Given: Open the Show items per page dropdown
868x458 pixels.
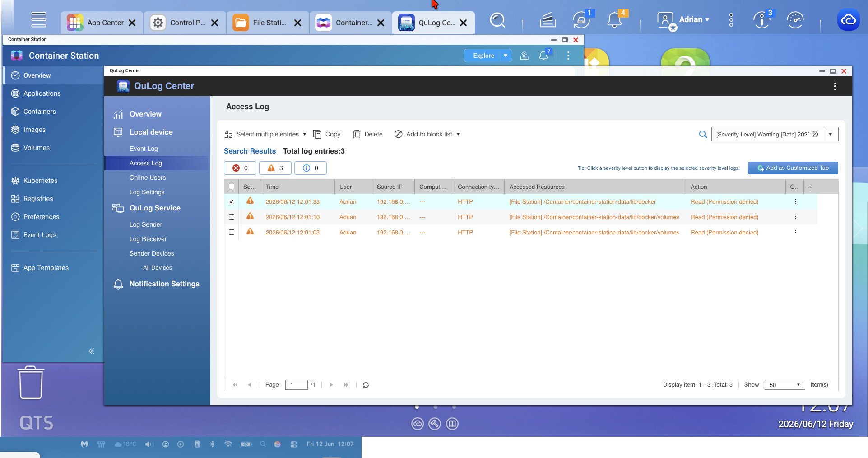Looking at the screenshot, I should [785, 385].
